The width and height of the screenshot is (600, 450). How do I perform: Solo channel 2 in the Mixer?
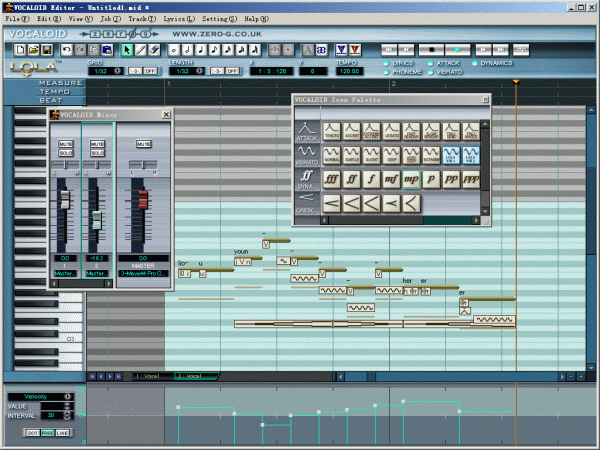point(97,153)
